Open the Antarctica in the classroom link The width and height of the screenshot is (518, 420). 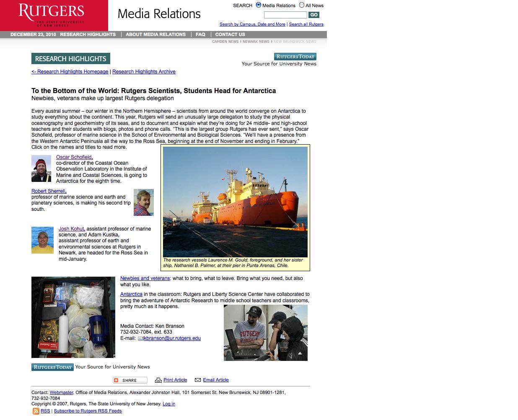click(x=131, y=294)
